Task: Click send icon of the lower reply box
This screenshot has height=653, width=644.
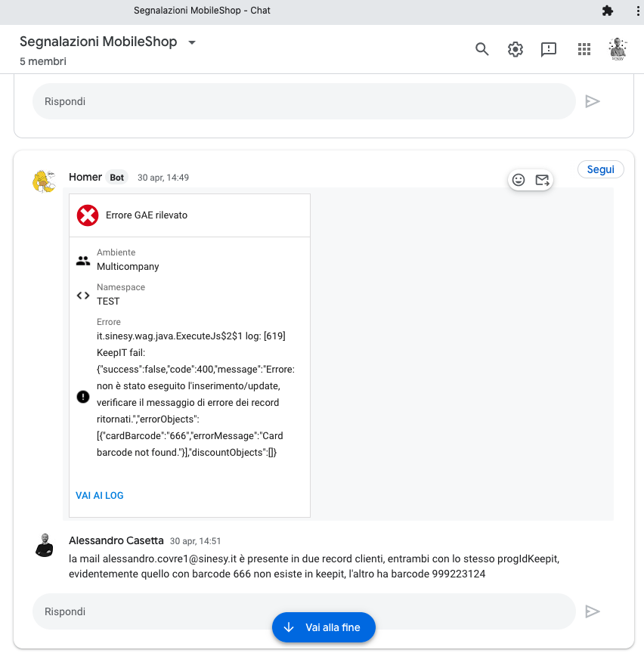Action: 593,611
